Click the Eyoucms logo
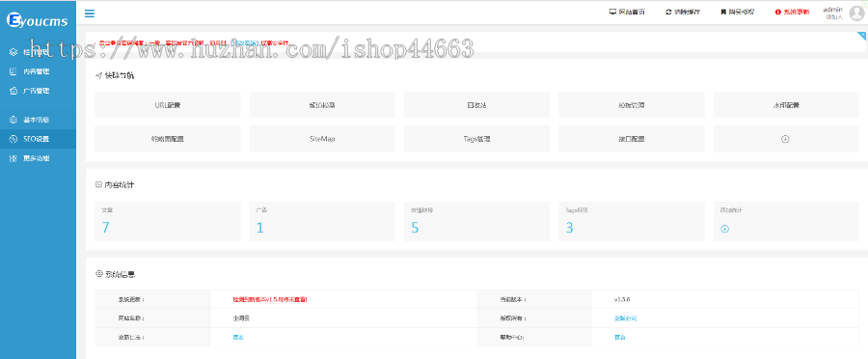 pyautogui.click(x=37, y=21)
